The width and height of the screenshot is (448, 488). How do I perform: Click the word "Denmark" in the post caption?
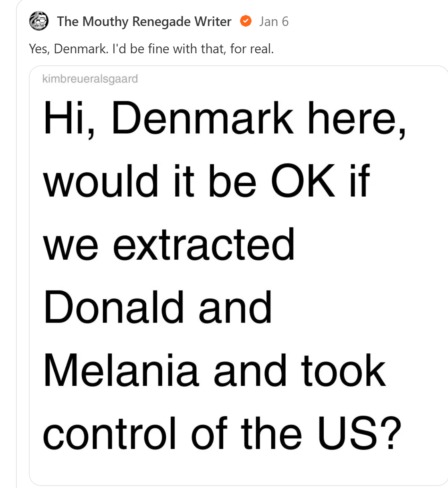[81, 49]
